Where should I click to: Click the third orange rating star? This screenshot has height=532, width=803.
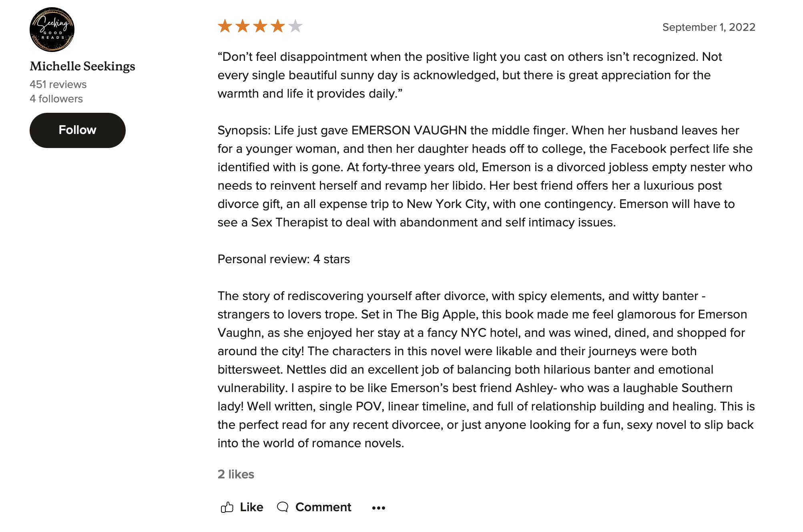coord(260,26)
